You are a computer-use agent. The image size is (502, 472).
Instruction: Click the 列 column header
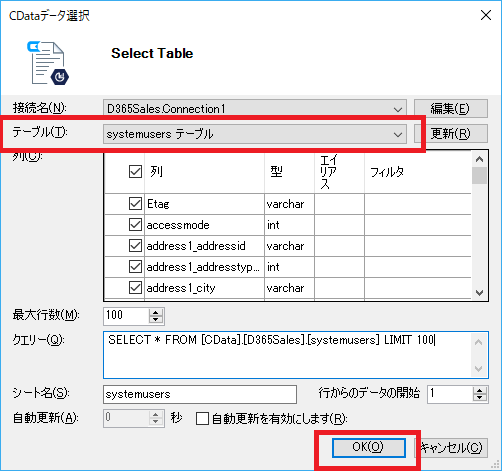(x=204, y=172)
